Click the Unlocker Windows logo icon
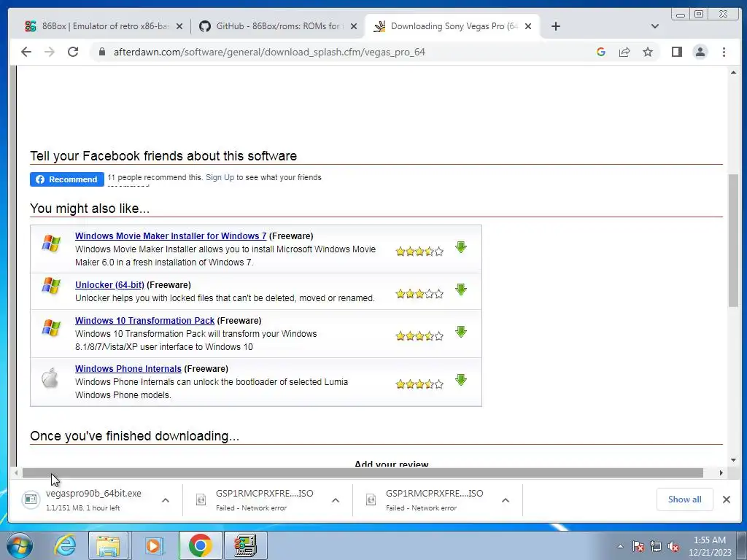 coord(51,286)
